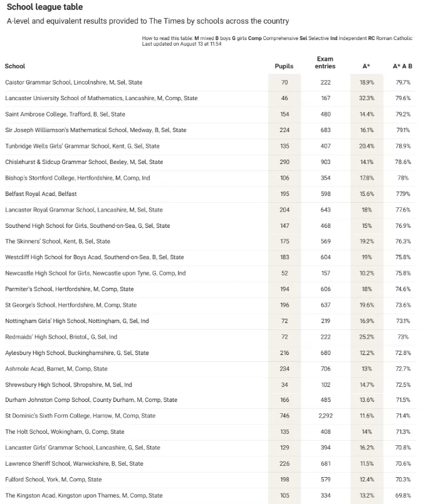
Task: Select Lancaster University School of Mathematics row
Action: pyautogui.click(x=211, y=98)
